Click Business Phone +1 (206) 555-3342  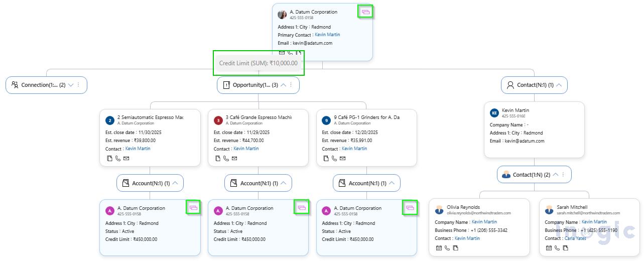tap(489, 230)
